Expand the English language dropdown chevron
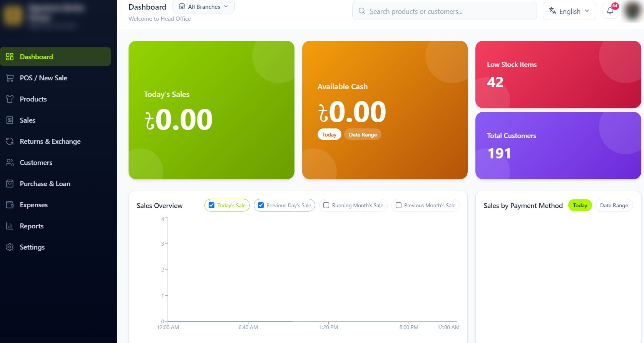This screenshot has height=343, width=644. pos(587,11)
